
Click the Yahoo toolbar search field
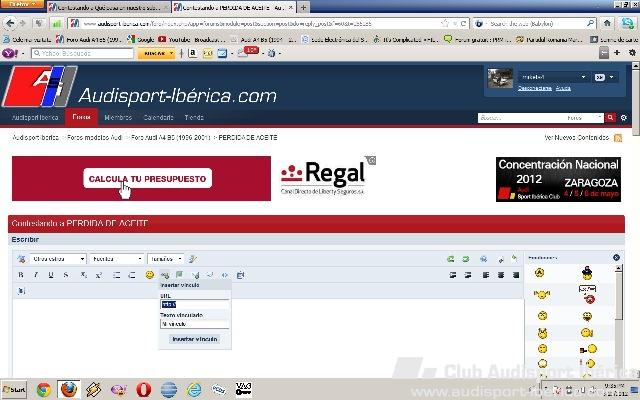point(82,53)
